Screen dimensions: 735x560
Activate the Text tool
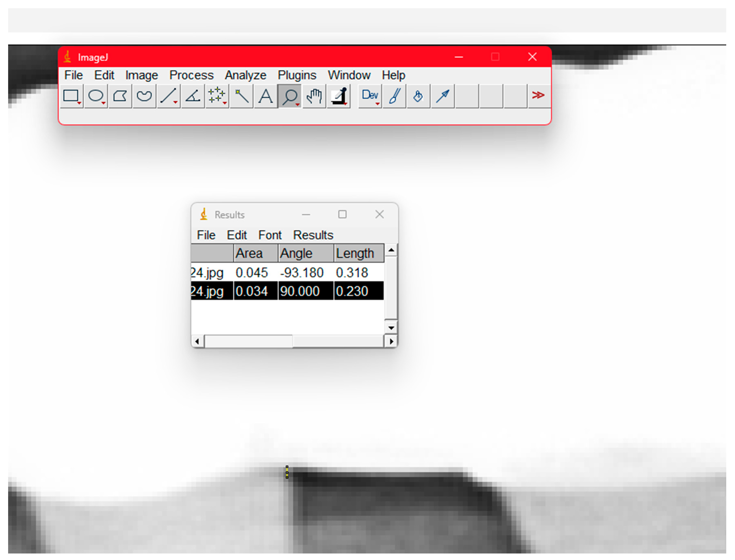[x=266, y=96]
